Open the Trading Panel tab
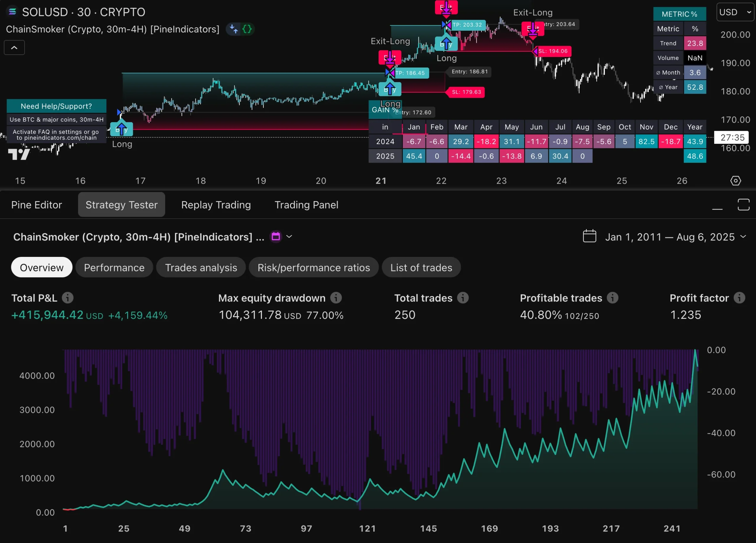The width and height of the screenshot is (756, 543). pos(306,205)
